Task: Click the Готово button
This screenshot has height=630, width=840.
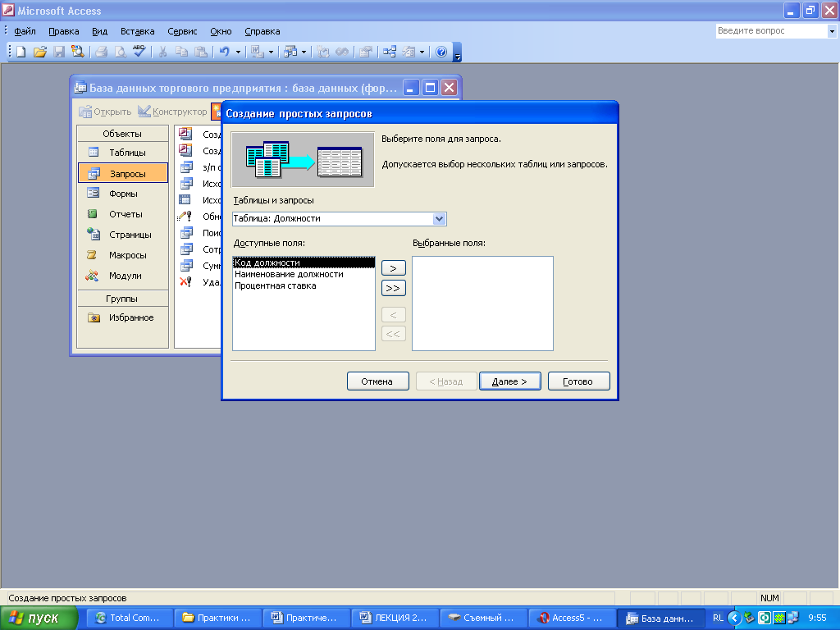Action: (x=578, y=381)
